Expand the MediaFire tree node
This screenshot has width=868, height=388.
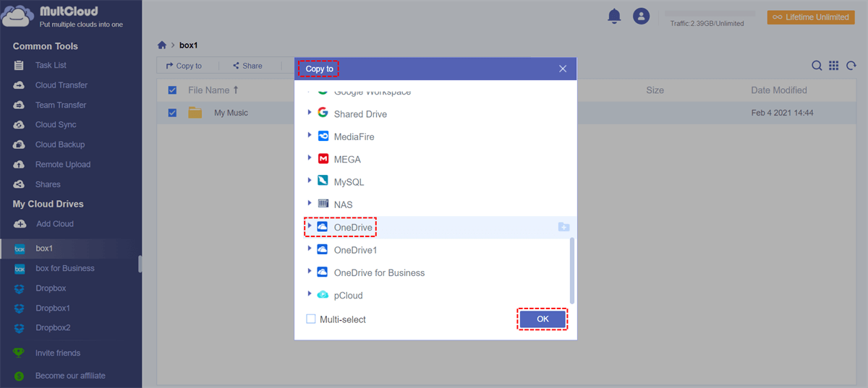pyautogui.click(x=310, y=135)
